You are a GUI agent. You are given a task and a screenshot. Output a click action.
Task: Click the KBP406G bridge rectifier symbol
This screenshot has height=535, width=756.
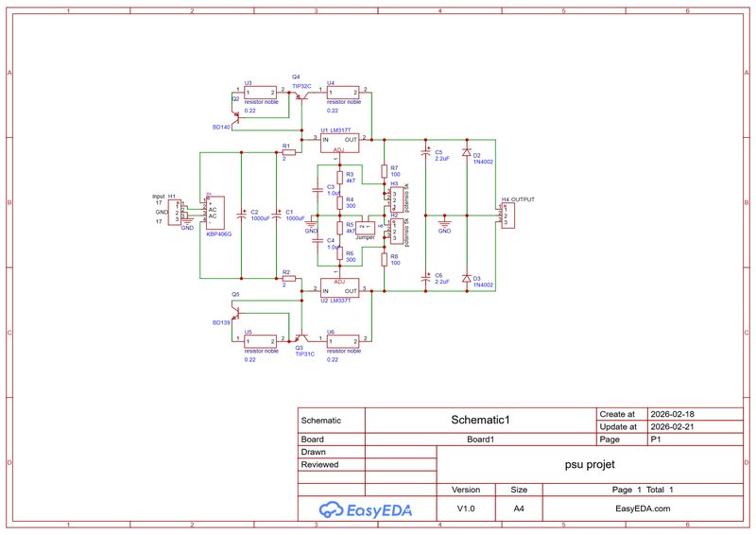[x=215, y=213]
